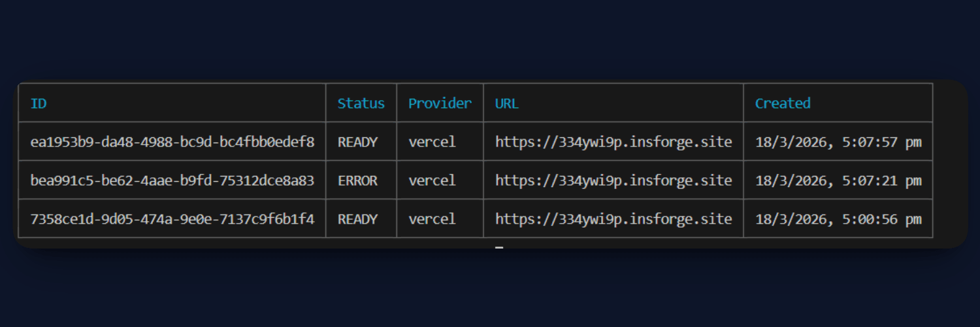Click vercel provider in the ERROR row
Image resolution: width=980 pixels, height=327 pixels.
432,181
